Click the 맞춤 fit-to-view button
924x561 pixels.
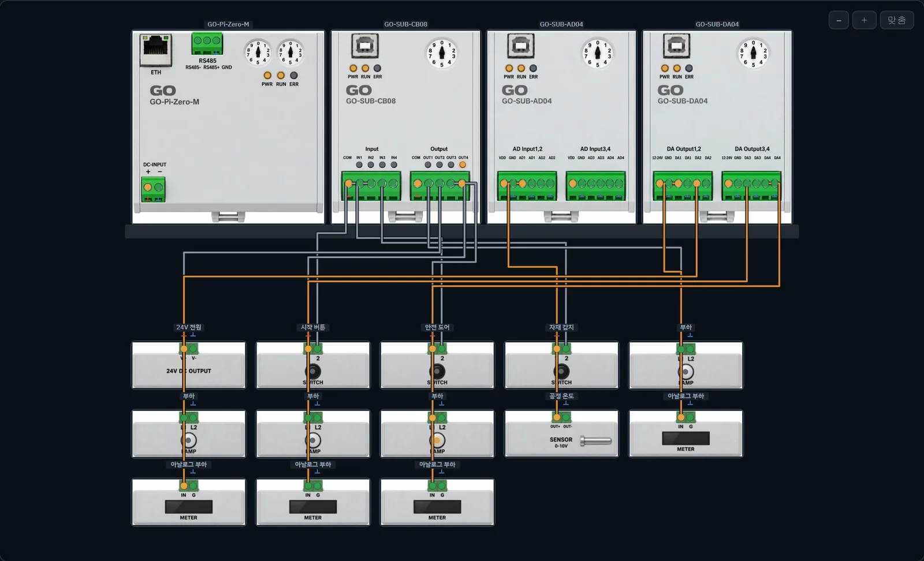897,20
